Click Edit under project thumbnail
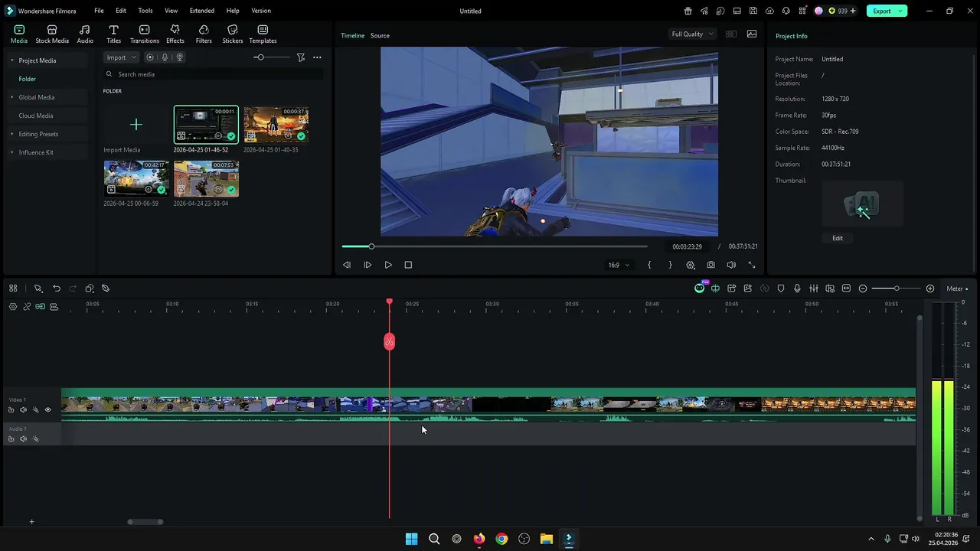Image resolution: width=980 pixels, height=551 pixels. pyautogui.click(x=838, y=238)
